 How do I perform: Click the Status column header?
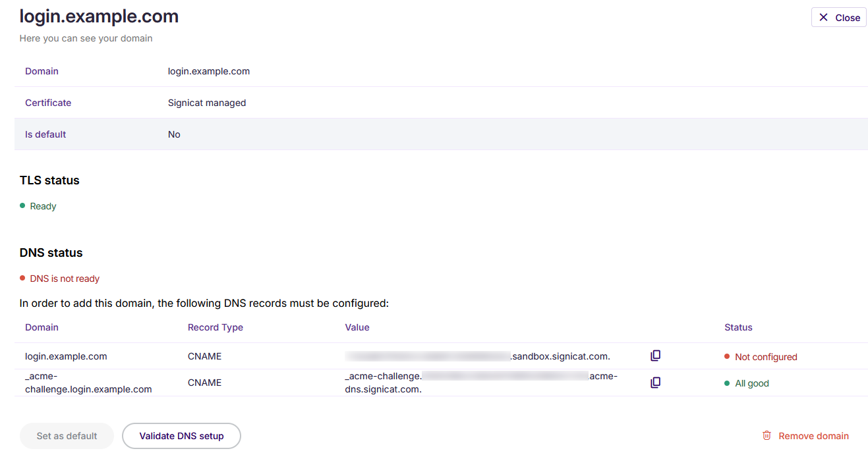[x=738, y=327]
